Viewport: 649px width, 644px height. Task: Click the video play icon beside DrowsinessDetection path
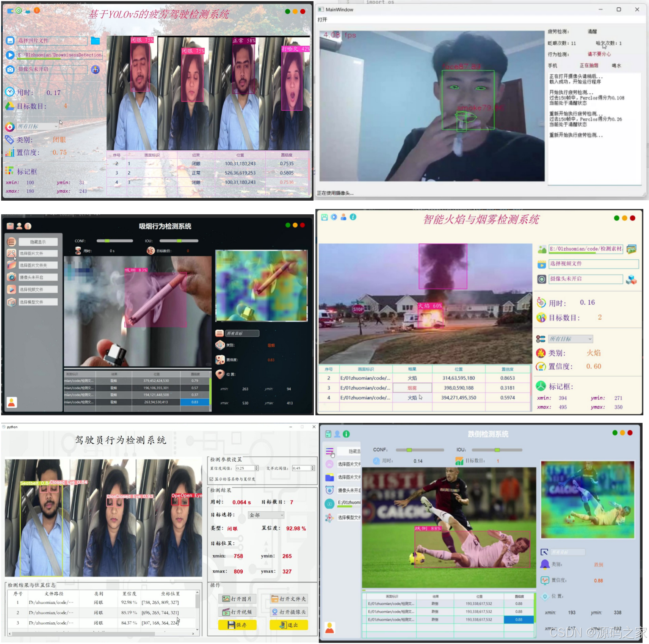pyautogui.click(x=10, y=55)
